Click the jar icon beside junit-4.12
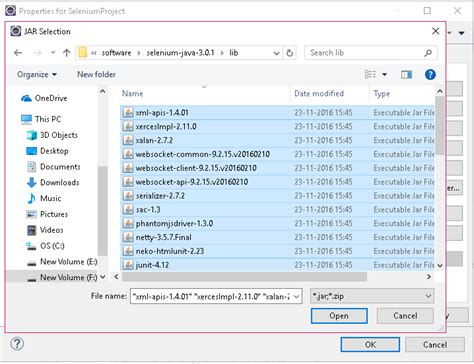The width and height of the screenshot is (474, 364). [128, 265]
